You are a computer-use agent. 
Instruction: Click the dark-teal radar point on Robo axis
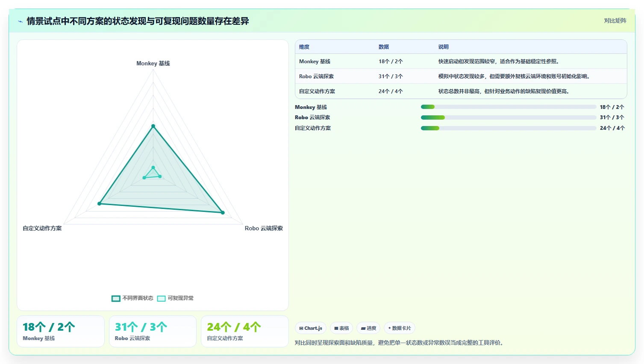pos(223,212)
